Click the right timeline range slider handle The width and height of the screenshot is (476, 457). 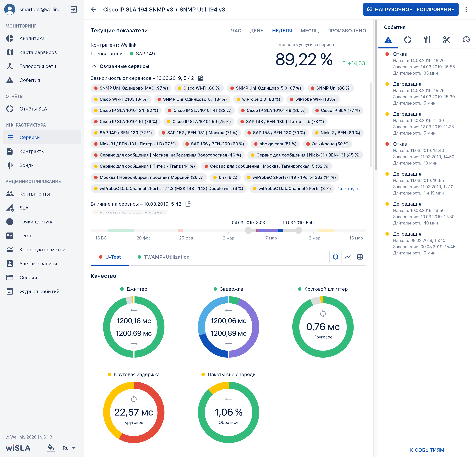(298, 230)
